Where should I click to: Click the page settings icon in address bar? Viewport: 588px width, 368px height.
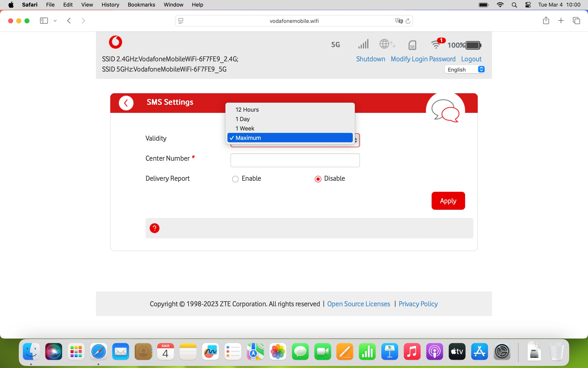pos(181,21)
